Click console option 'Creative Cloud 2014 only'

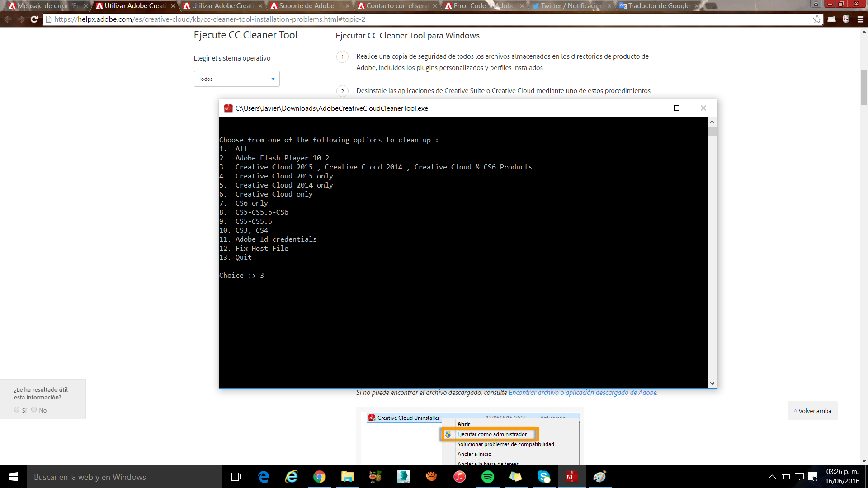[284, 185]
